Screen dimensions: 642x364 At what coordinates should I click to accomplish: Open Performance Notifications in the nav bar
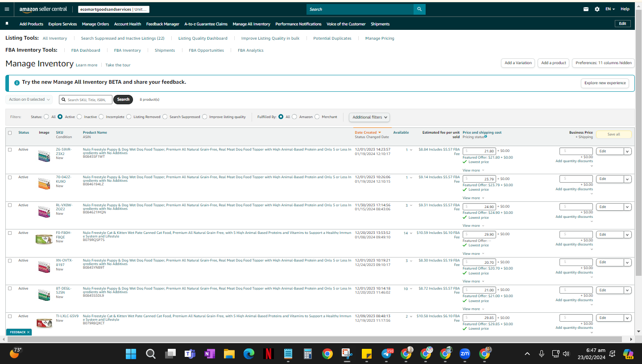298,24
